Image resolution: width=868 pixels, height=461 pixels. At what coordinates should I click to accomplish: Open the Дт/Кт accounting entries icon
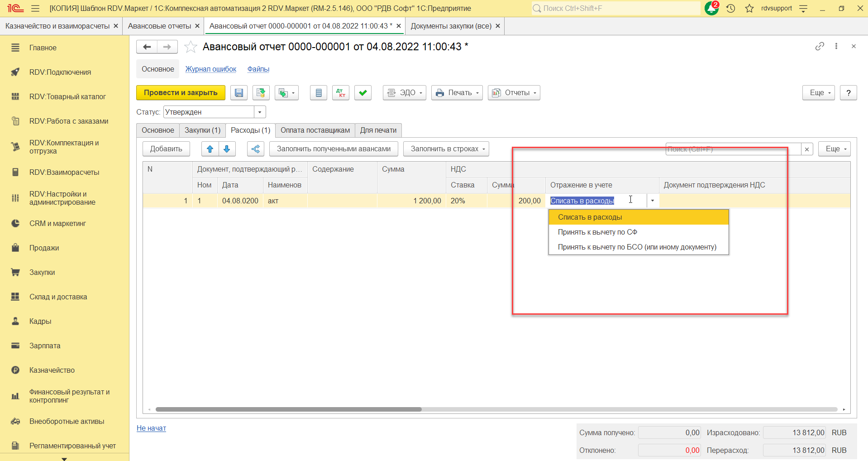(340, 93)
